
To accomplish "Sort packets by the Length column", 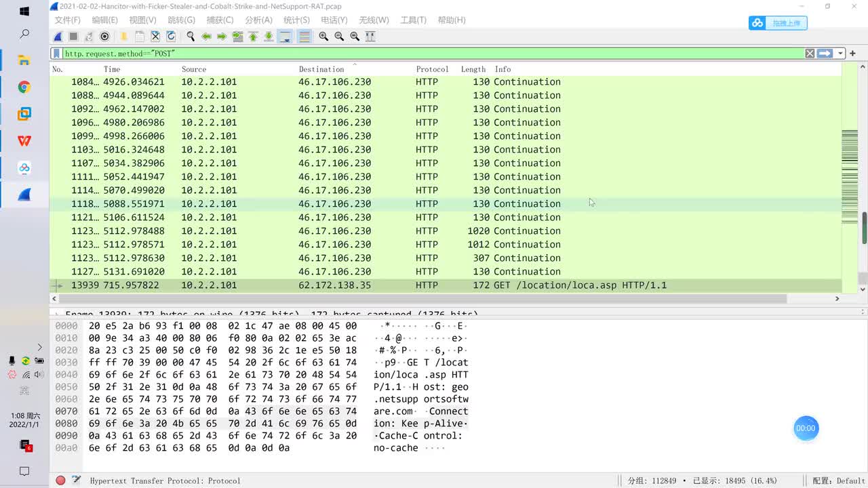I will pos(473,69).
